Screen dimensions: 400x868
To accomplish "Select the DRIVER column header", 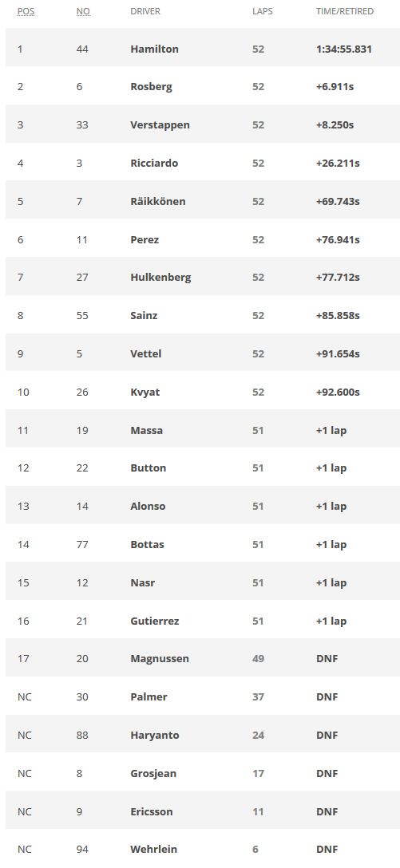I will pos(145,11).
